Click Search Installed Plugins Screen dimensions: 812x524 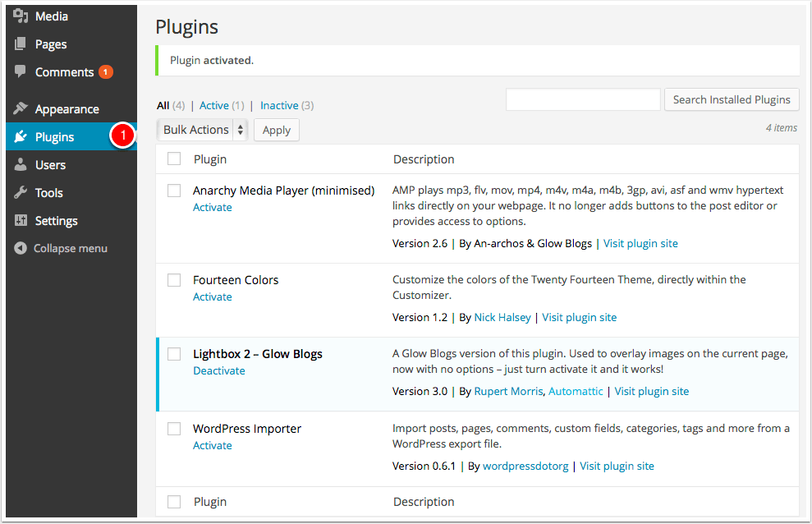(731, 99)
